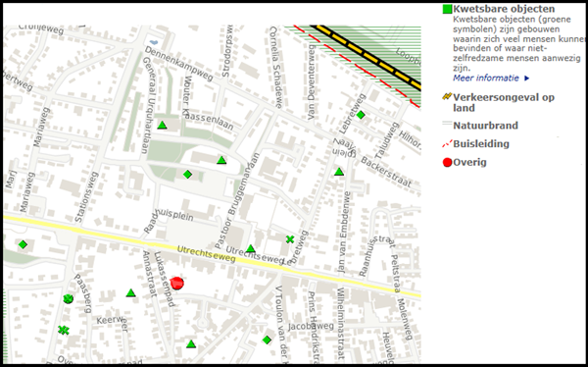
Task: Click the red Overig marker near Lukassenpad
Action: pyautogui.click(x=176, y=284)
